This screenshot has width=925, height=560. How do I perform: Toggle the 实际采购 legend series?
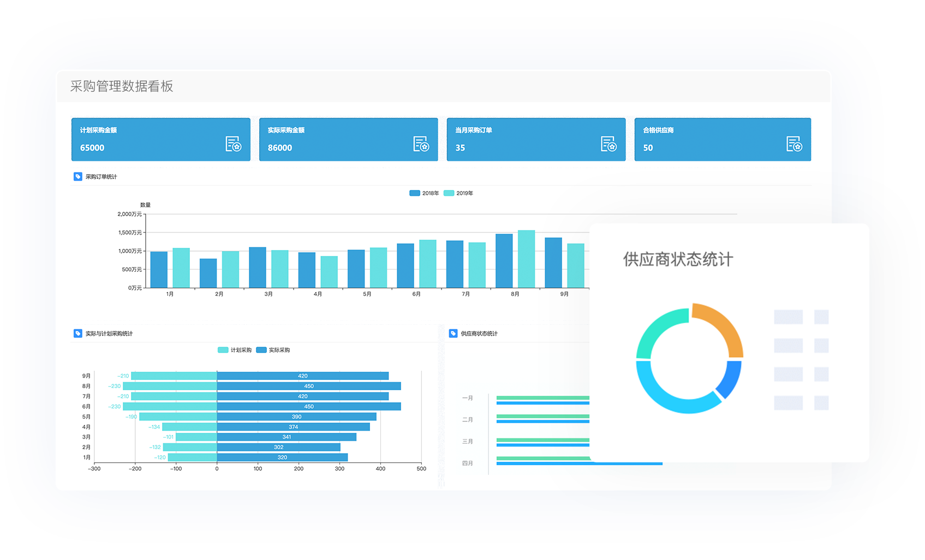point(273,350)
